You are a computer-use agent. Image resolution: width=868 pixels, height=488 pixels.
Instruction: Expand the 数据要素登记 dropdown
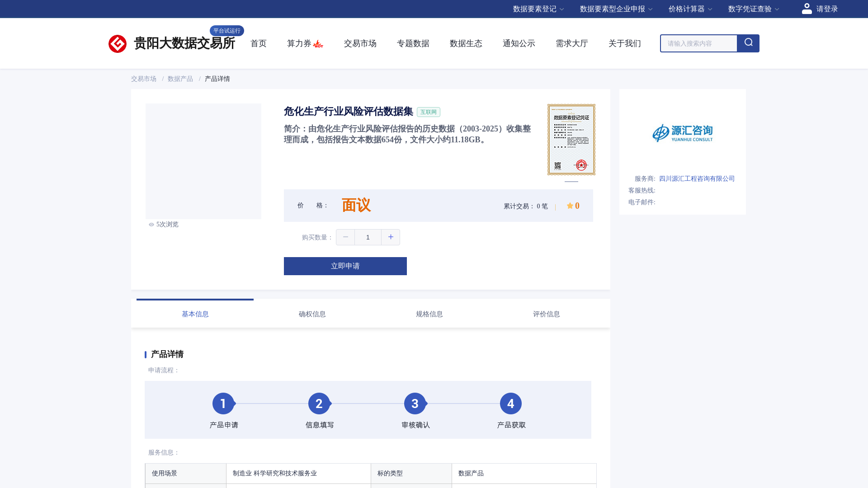point(538,9)
